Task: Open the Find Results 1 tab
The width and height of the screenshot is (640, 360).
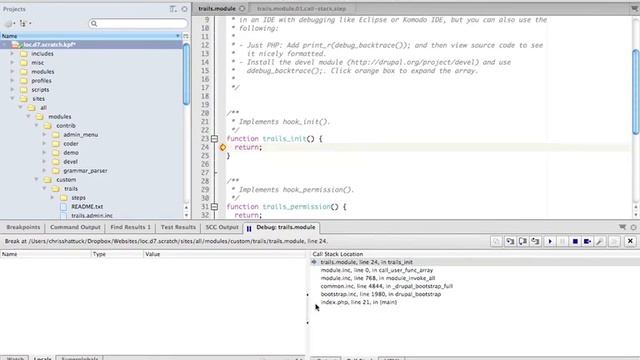Action: coord(130,227)
